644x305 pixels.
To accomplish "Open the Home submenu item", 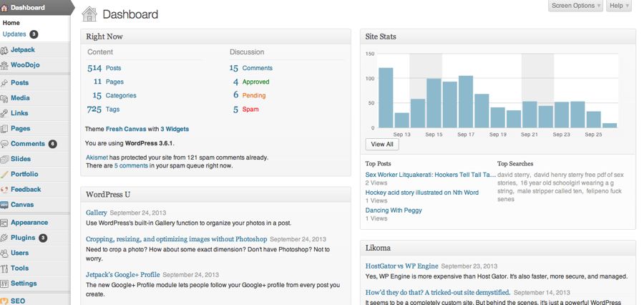I will (x=11, y=23).
